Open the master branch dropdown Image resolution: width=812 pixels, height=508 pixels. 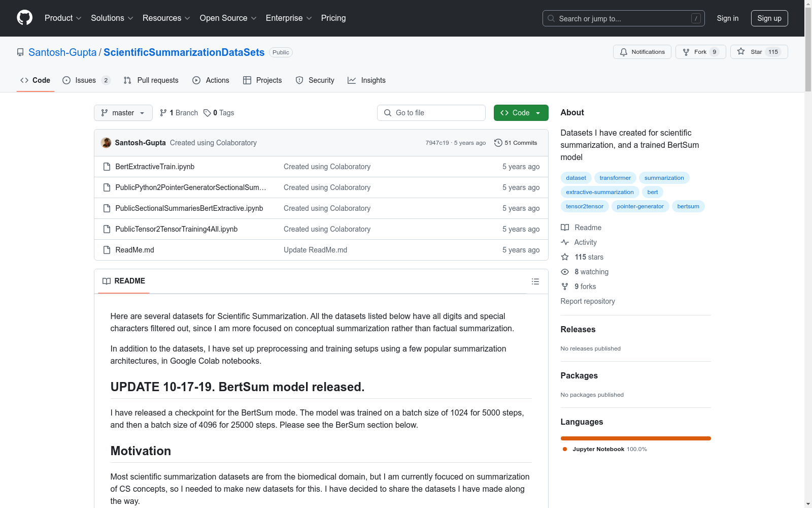(123, 113)
